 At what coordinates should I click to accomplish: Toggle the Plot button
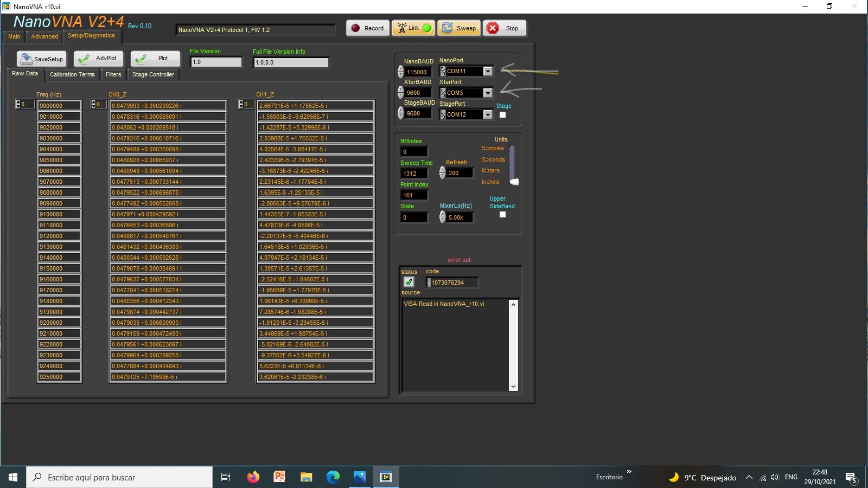tap(155, 59)
